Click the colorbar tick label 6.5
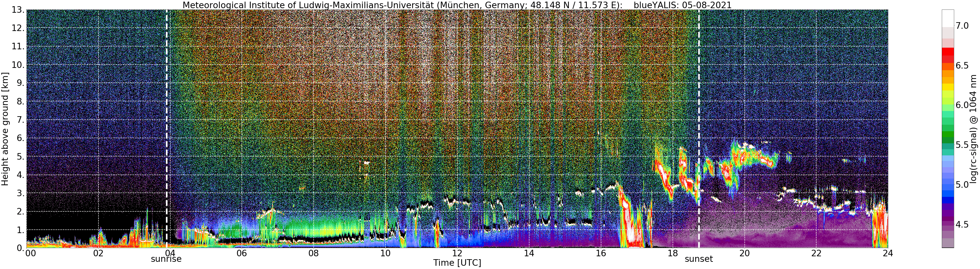This screenshot has width=980, height=269. pyautogui.click(x=962, y=65)
